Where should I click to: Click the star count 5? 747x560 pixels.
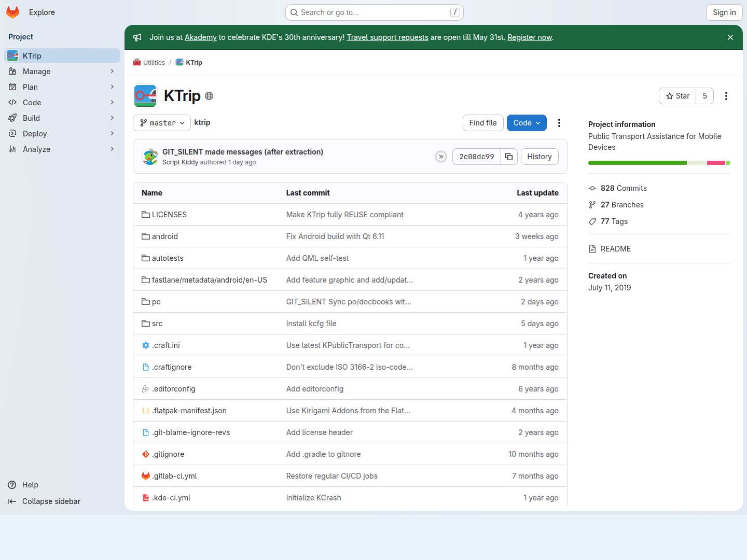704,96
